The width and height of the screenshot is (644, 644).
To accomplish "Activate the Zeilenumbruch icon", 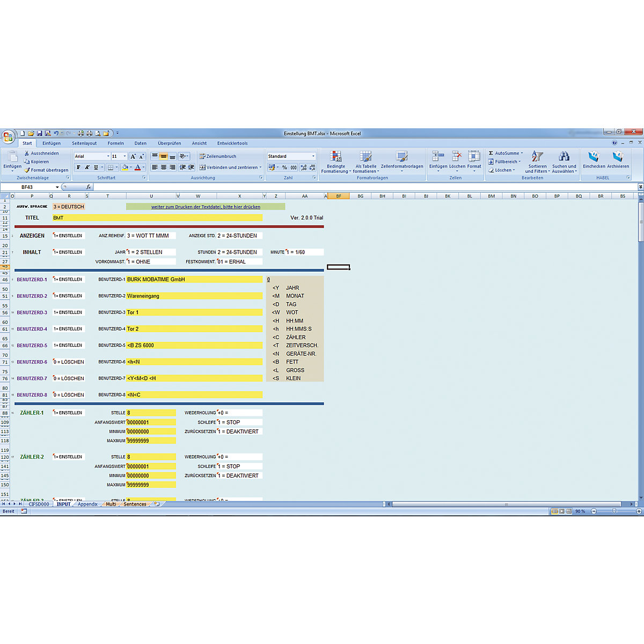I will click(202, 156).
